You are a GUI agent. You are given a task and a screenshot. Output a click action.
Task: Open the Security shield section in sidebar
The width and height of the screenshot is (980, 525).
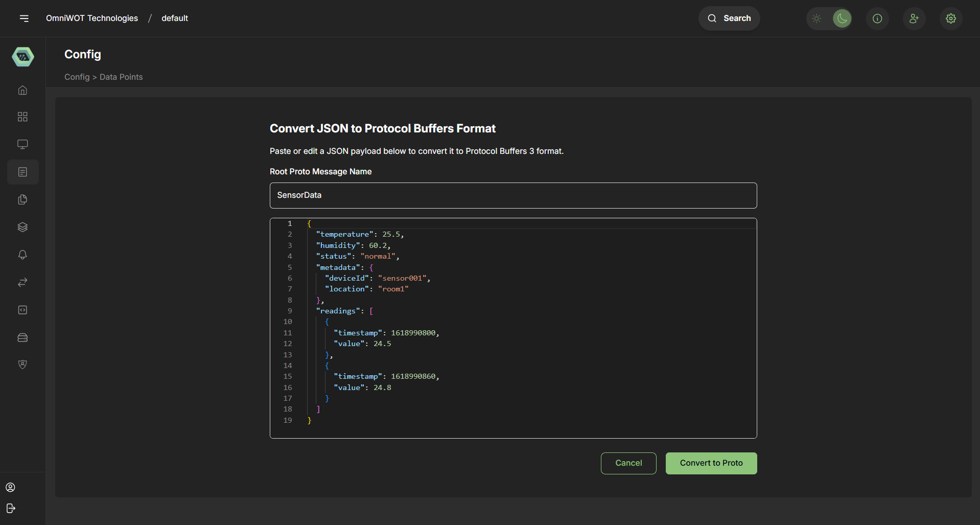coord(22,364)
